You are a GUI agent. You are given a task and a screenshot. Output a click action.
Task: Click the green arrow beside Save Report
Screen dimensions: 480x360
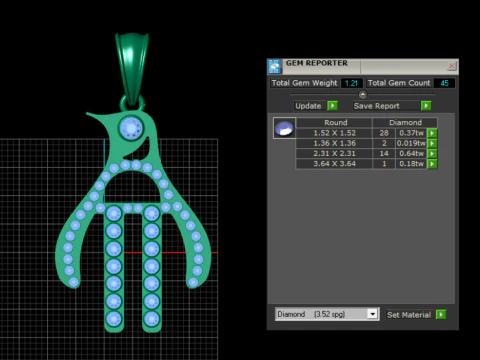pos(426,106)
